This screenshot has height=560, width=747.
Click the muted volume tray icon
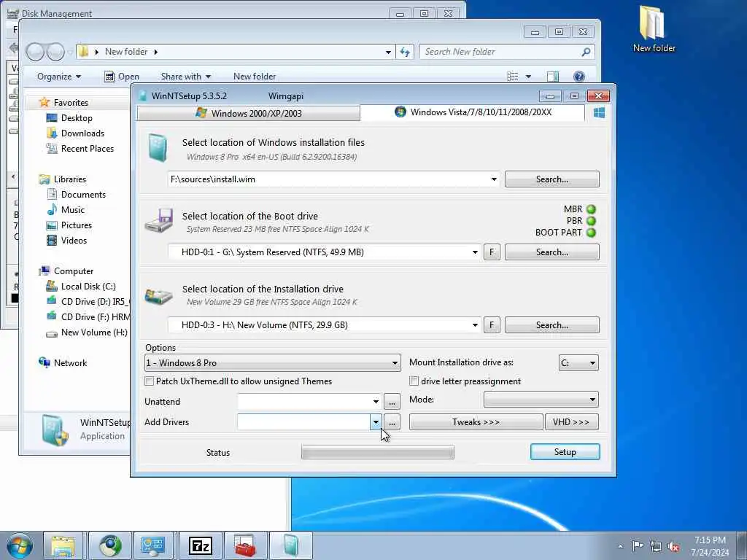[673, 546]
